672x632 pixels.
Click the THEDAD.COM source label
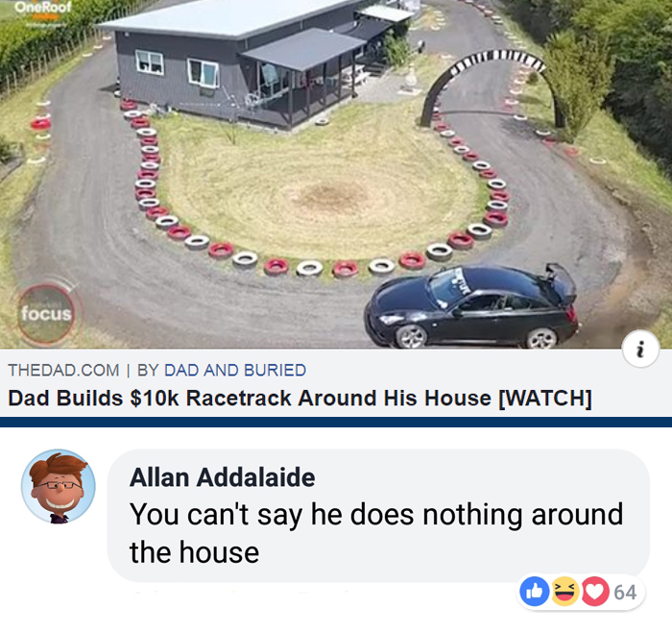[x=64, y=370]
